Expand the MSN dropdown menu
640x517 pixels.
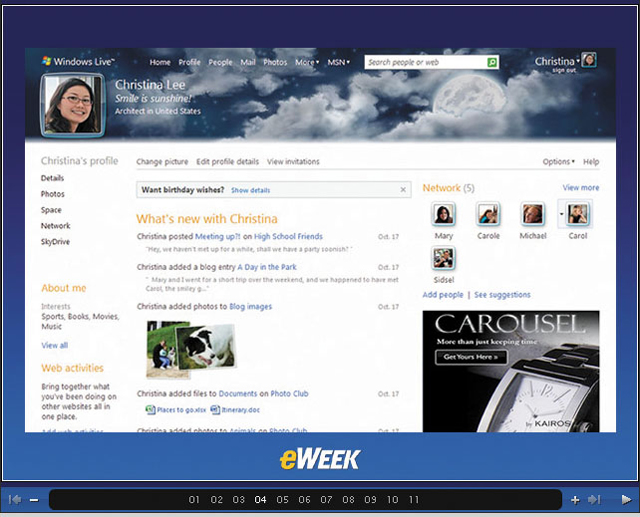point(339,62)
